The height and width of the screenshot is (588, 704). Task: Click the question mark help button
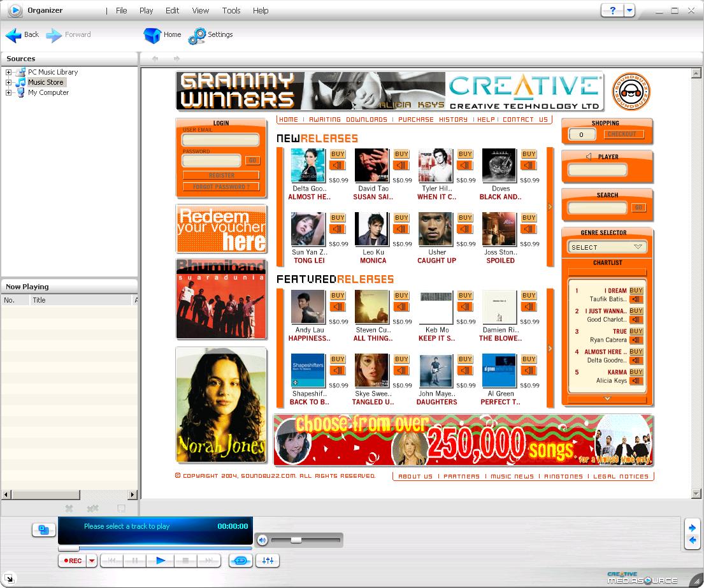click(x=612, y=10)
